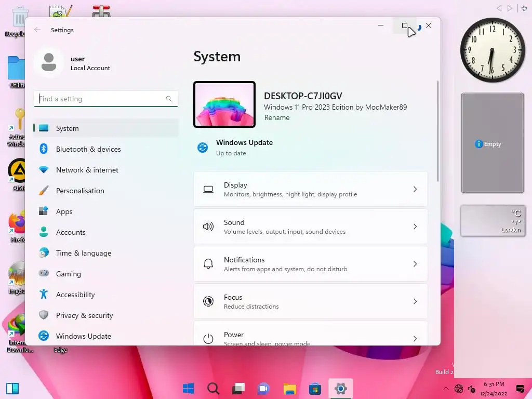Image resolution: width=532 pixels, height=399 pixels.
Task: Open the taskbar chat camera app
Action: [x=263, y=389]
